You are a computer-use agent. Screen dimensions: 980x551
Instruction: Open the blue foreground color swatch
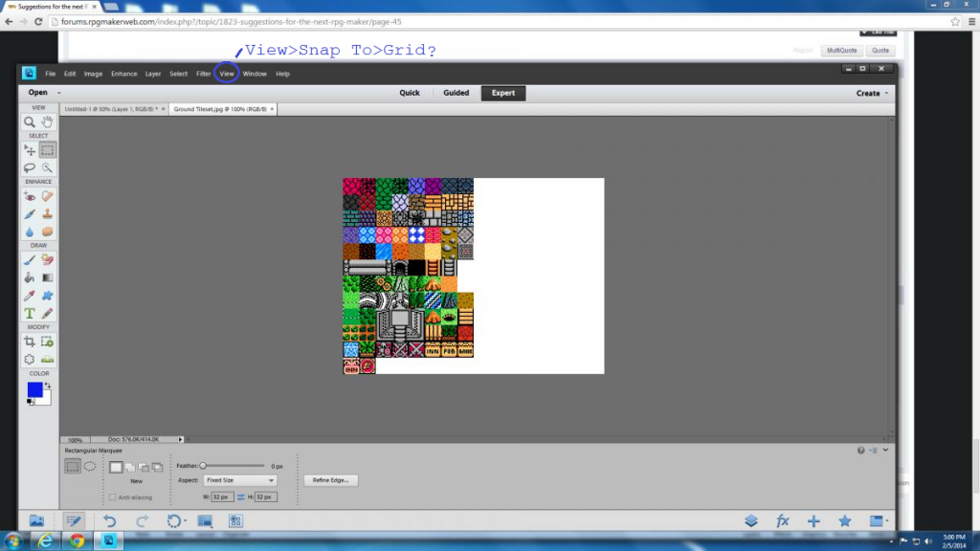coord(34,389)
